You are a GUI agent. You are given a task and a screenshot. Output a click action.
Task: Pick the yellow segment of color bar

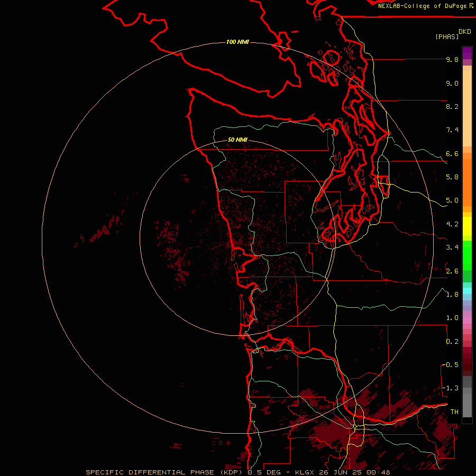pos(467,226)
